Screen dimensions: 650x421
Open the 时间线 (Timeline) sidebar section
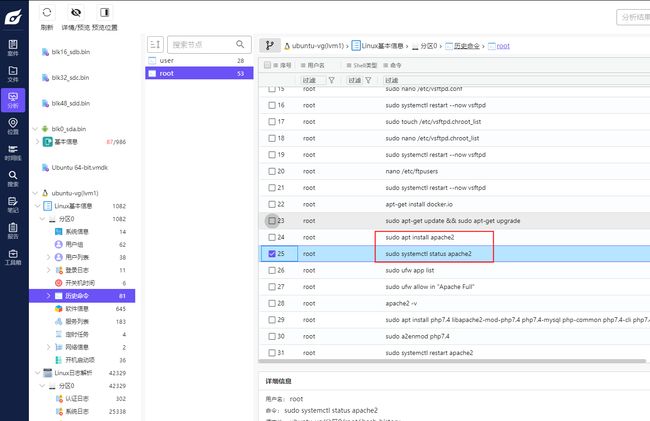tap(13, 152)
